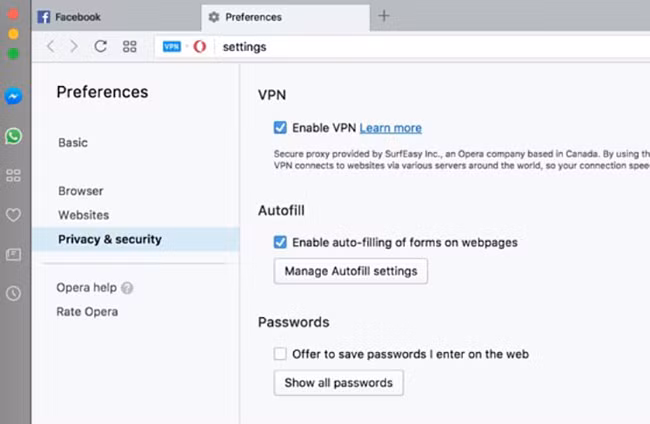
Task: Open Messenger in the Opera sidebar
Action: 14,97
